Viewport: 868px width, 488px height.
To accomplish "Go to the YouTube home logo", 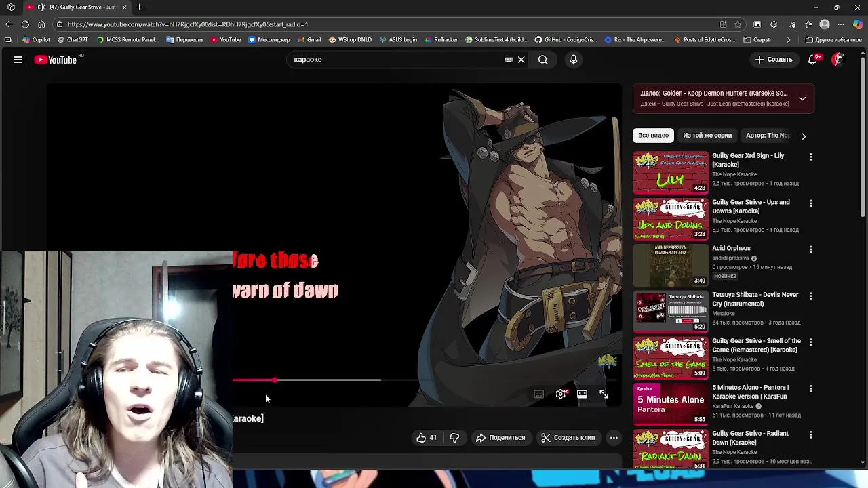I will pyautogui.click(x=56, y=60).
